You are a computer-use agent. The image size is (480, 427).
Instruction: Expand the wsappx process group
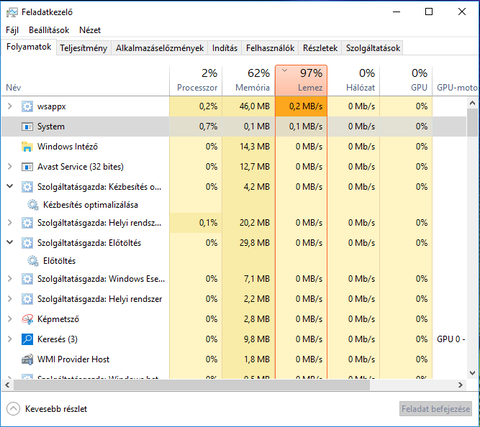(x=10, y=106)
